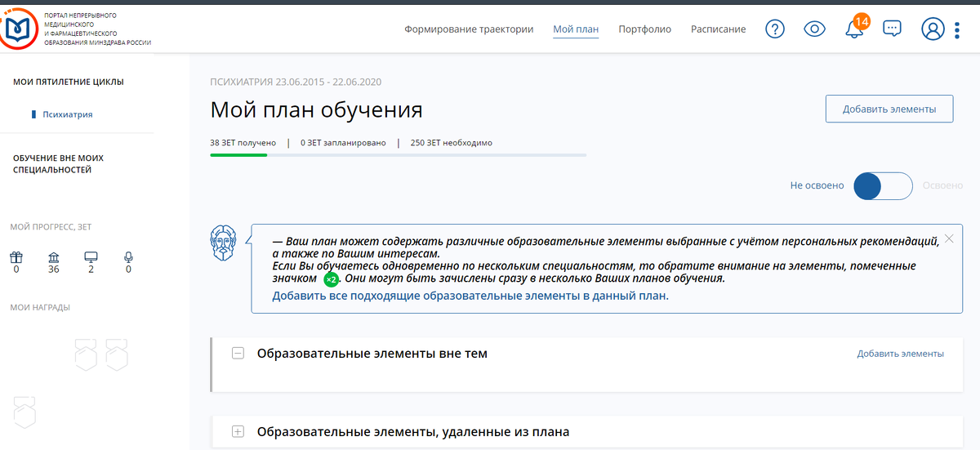Click the eye accessibility icon
Viewport: 980px width, 450px height.
click(x=814, y=29)
